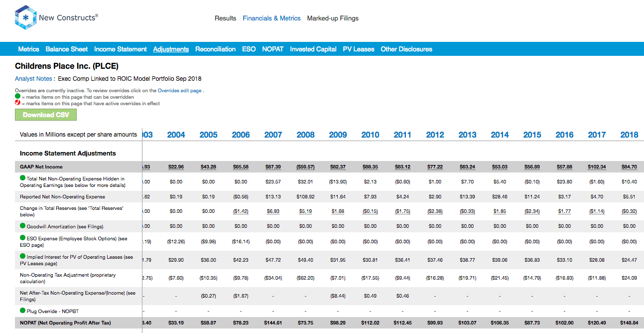The image size is (644, 333).
Task: Click the 2008 year heading
Action: click(305, 135)
